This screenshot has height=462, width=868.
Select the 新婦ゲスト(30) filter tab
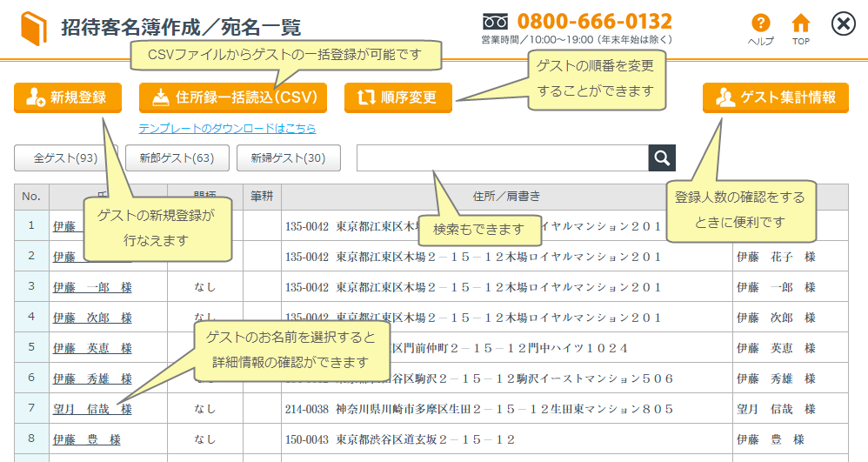[288, 157]
